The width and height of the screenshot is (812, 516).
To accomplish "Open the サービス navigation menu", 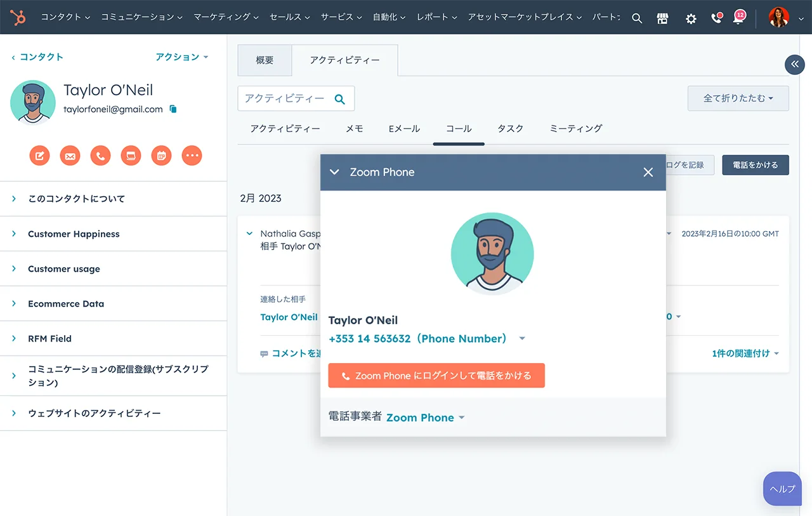I will coord(341,17).
